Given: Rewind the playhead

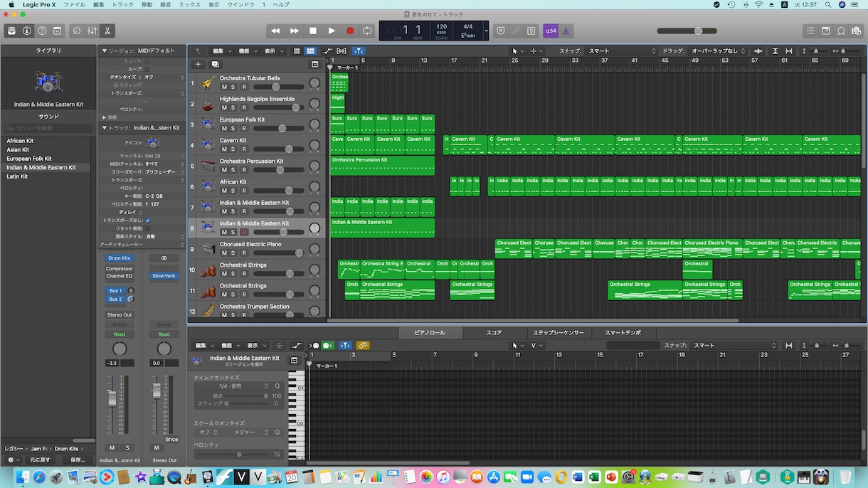Looking at the screenshot, I should 275,31.
